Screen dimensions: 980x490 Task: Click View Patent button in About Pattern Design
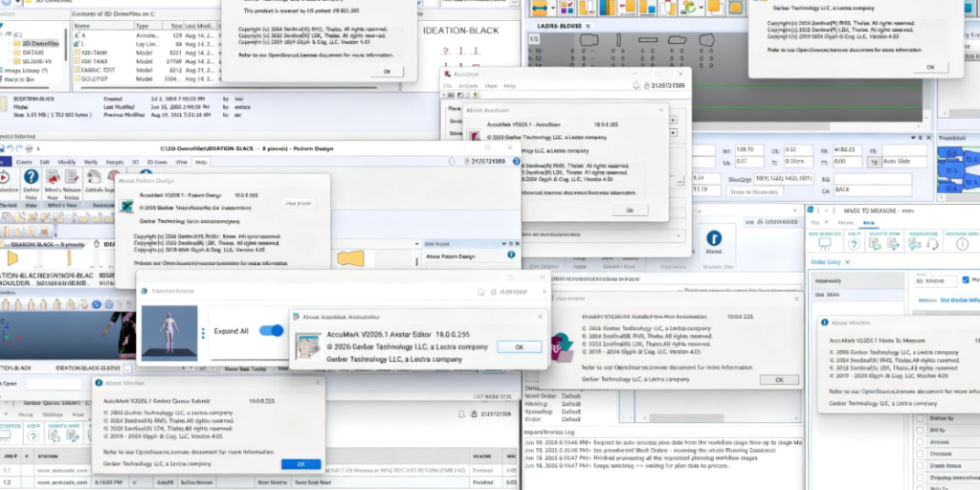[299, 203]
